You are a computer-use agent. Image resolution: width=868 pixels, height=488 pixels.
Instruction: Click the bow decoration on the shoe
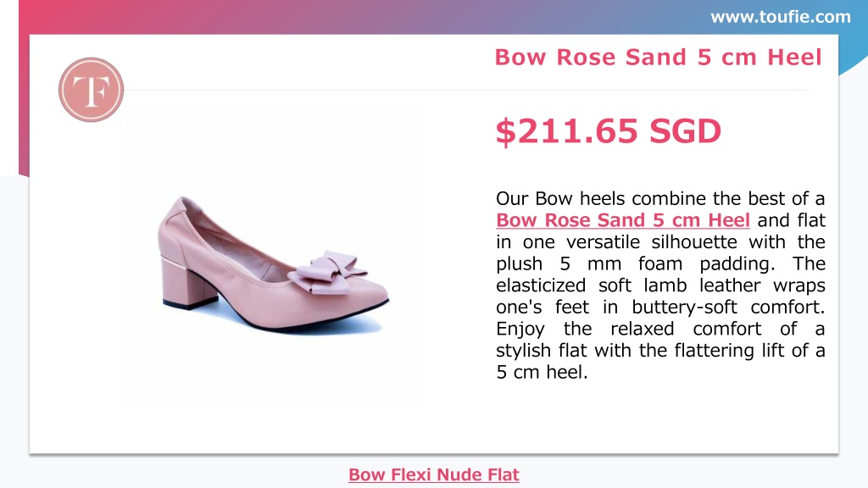click(326, 272)
